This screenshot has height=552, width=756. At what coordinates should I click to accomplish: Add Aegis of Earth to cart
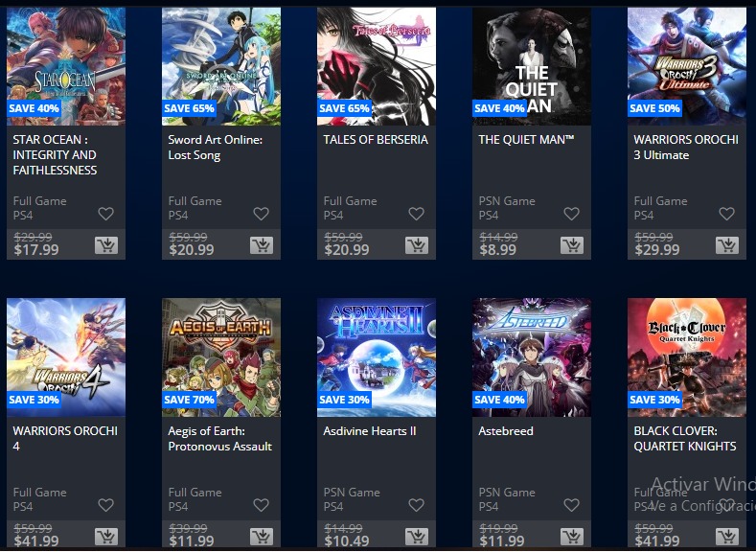pos(262,537)
